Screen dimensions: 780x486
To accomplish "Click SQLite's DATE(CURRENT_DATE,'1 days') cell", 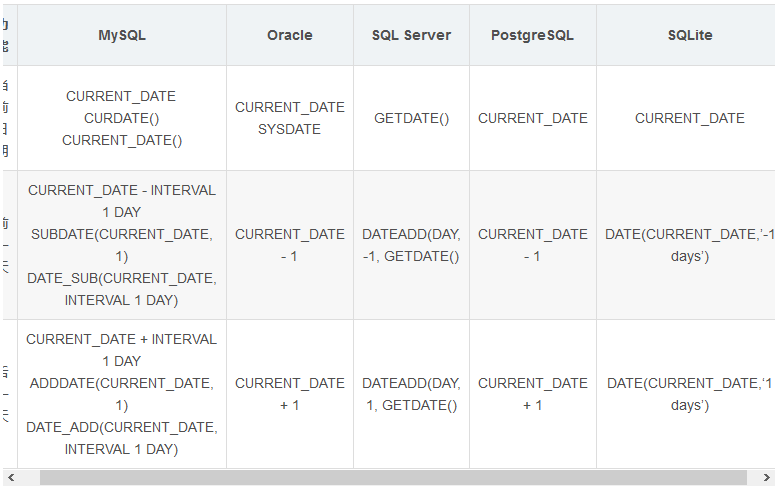I will tap(686, 394).
